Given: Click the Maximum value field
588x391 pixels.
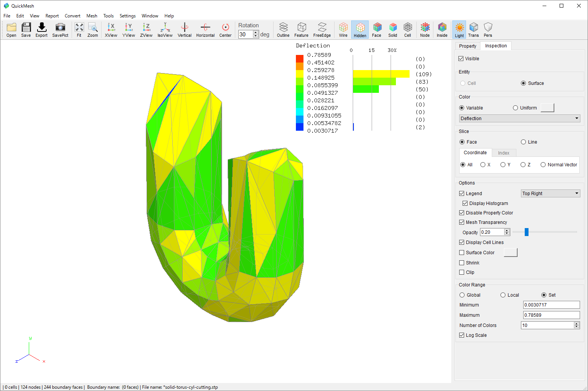Looking at the screenshot, I should 551,315.
